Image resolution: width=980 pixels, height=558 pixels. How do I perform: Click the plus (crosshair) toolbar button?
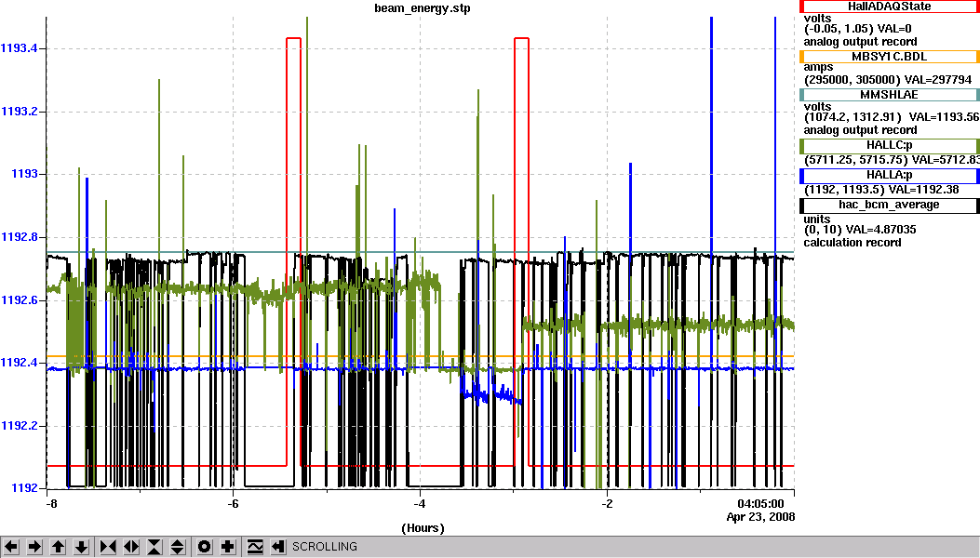[227, 547]
